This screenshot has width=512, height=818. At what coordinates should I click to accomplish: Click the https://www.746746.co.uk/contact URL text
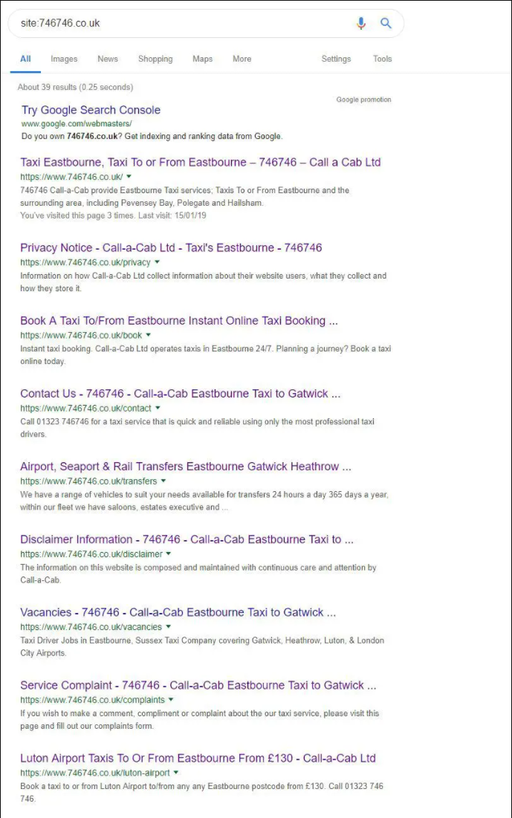pos(86,408)
